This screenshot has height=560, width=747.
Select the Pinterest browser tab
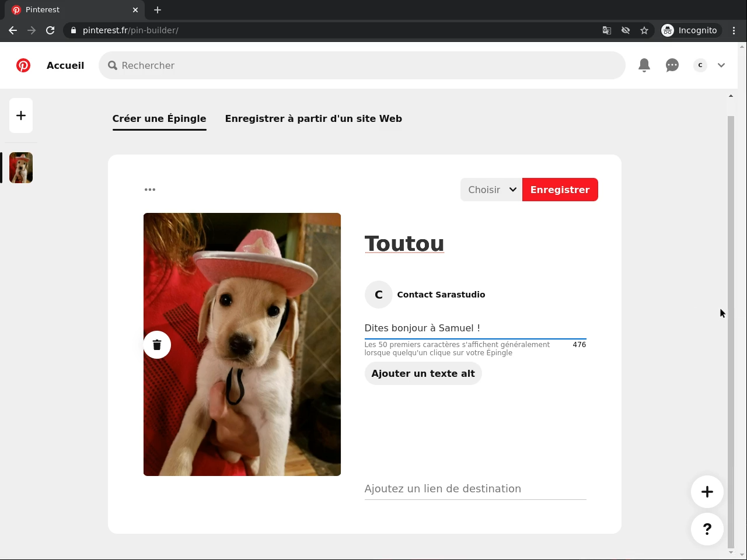click(x=76, y=10)
